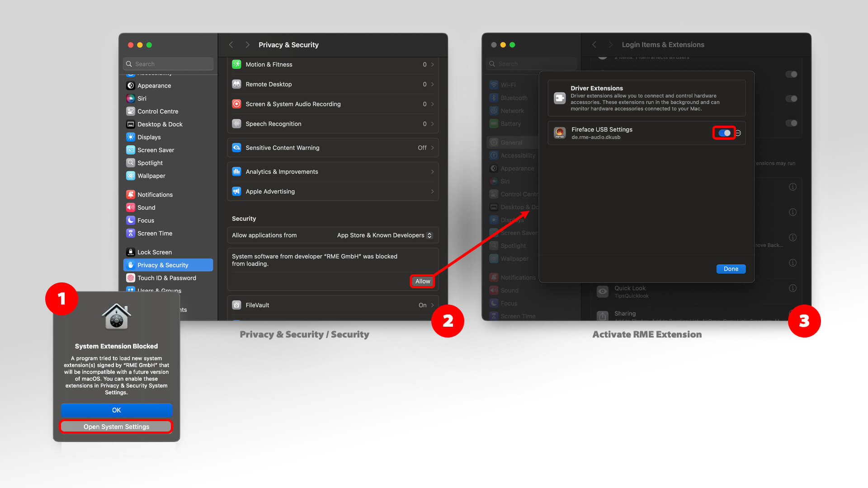This screenshot has width=868, height=488.
Task: Click the Driver Extensions header icon
Action: point(560,98)
